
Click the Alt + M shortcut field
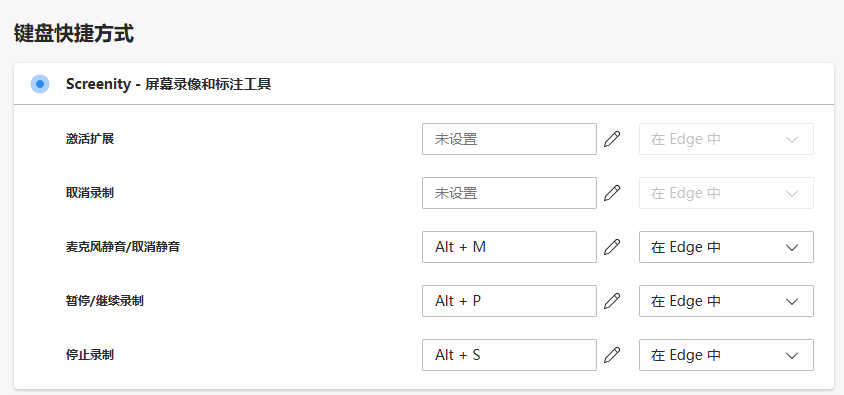[509, 247]
